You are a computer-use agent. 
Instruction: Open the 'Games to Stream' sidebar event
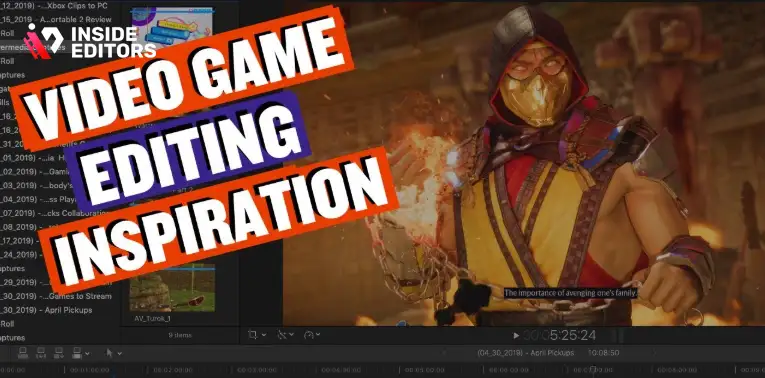56,296
